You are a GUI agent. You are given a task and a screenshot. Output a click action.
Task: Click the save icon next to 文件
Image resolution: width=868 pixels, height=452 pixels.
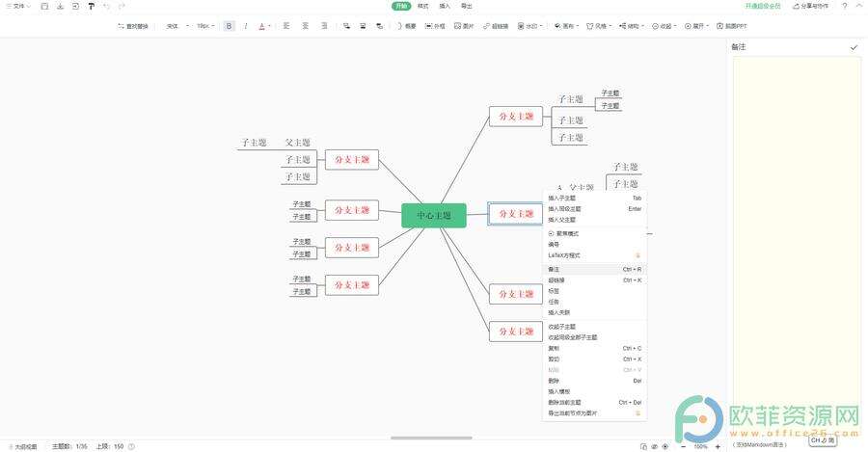44,6
